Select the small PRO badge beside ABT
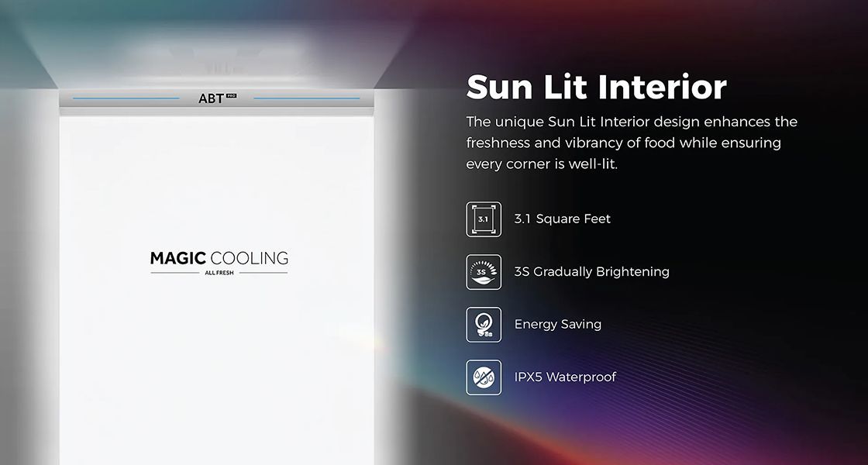 (230, 95)
